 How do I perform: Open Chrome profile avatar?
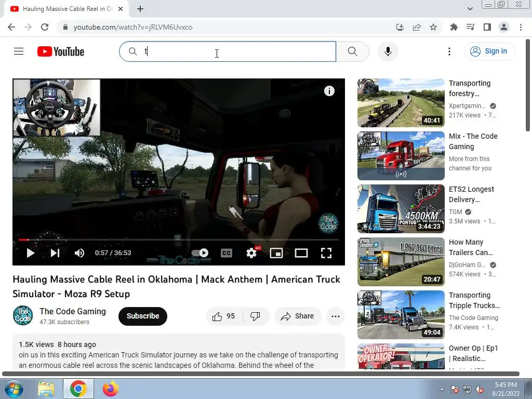click(x=504, y=27)
